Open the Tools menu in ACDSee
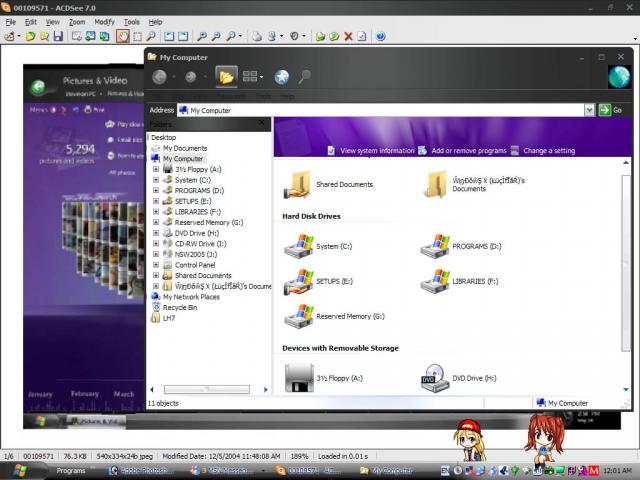 (131, 22)
